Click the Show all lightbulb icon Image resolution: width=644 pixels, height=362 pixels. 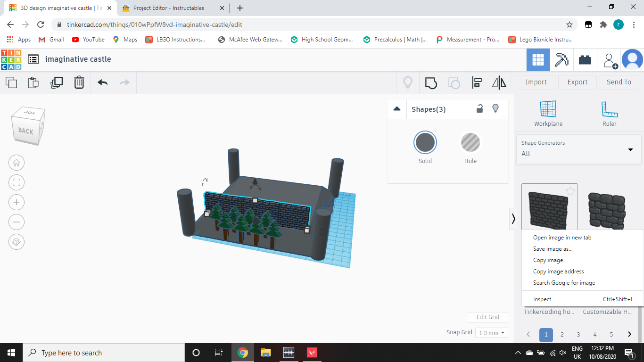click(408, 83)
